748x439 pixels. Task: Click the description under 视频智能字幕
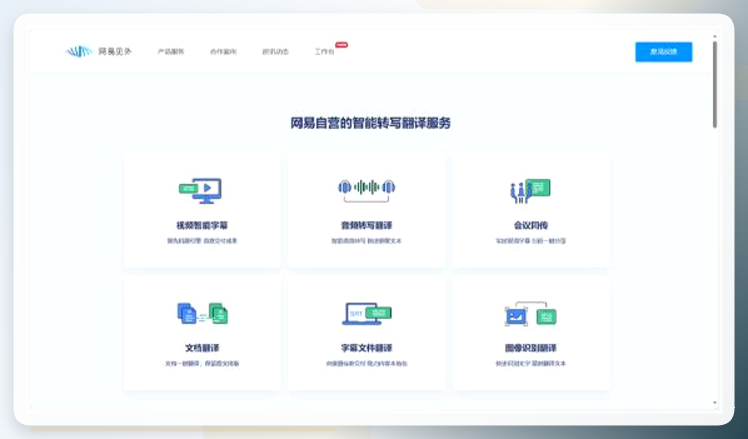click(x=202, y=241)
